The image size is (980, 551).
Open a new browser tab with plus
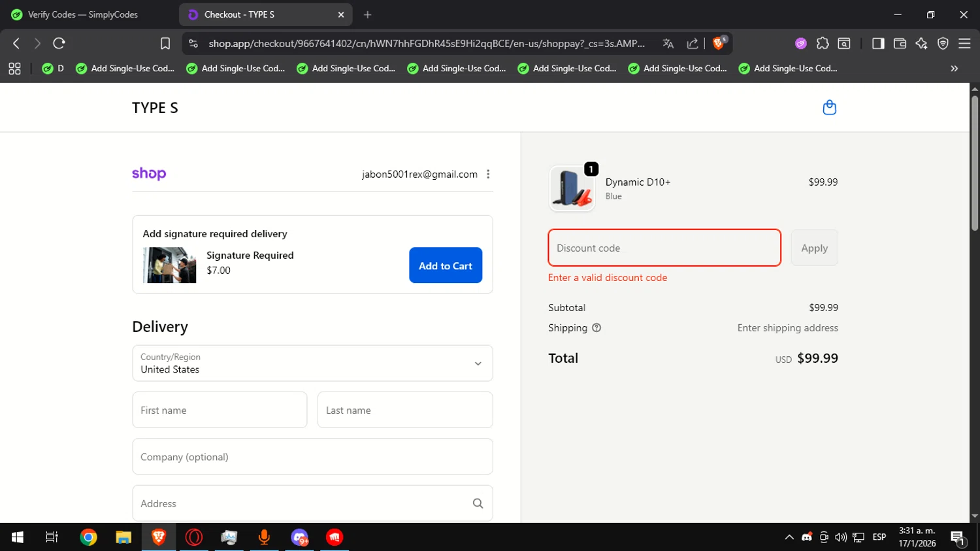click(x=368, y=14)
